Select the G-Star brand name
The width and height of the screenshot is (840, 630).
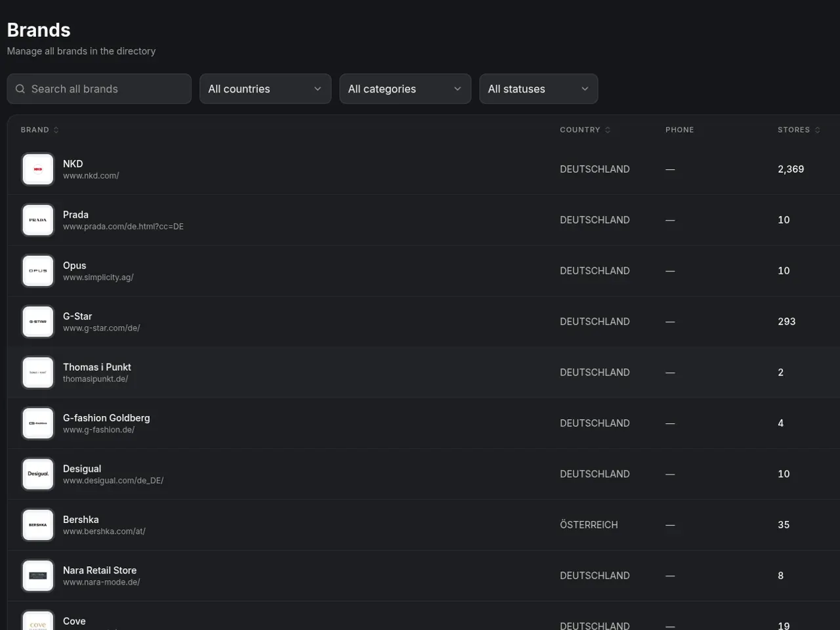(x=77, y=316)
